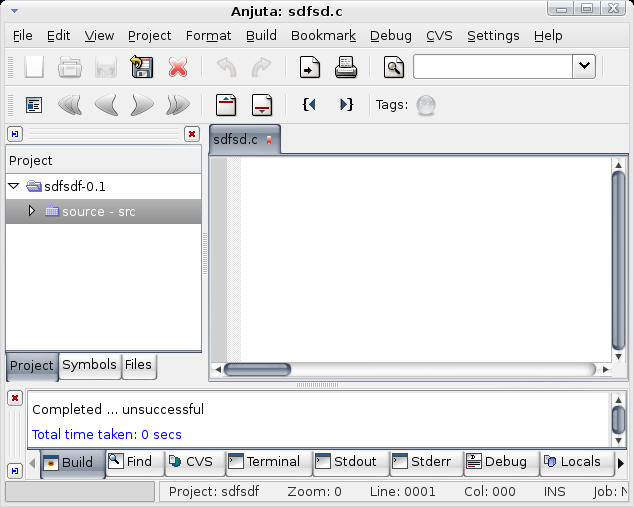Screen dimensions: 634x507
Task: Reload file using floppy-with-arrow icon
Action: pyautogui.click(x=142, y=67)
